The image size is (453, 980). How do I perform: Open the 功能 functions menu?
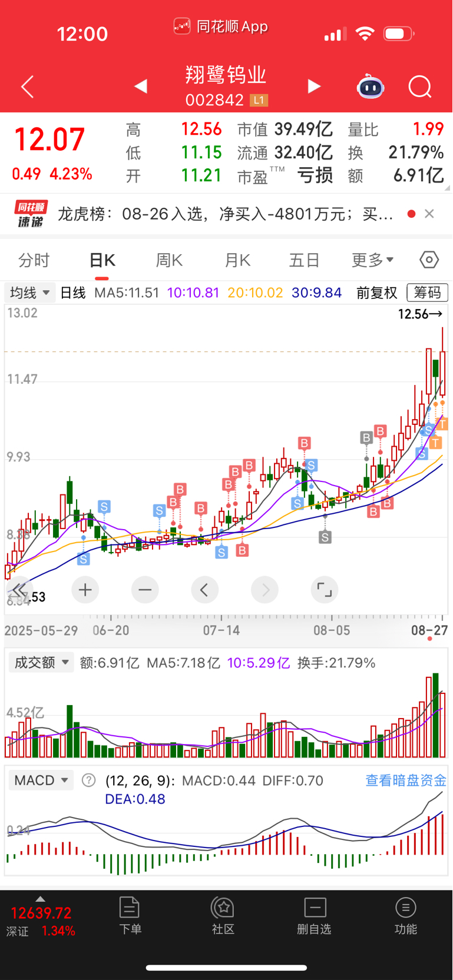point(406,916)
